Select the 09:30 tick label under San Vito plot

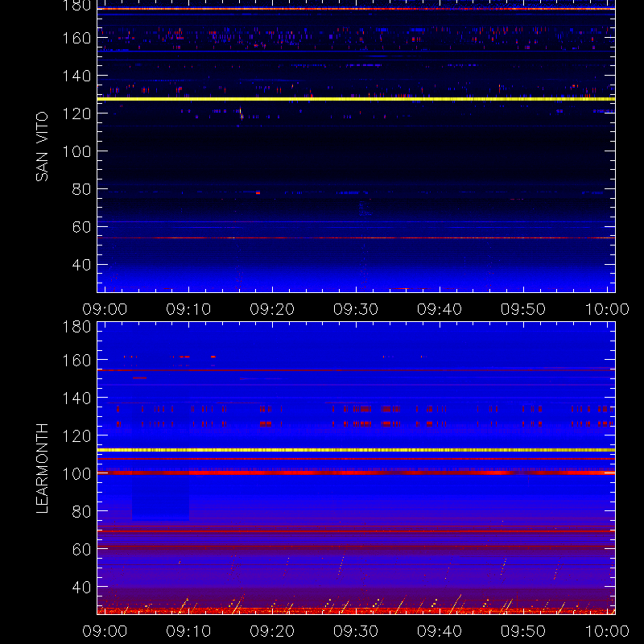pyautogui.click(x=356, y=309)
